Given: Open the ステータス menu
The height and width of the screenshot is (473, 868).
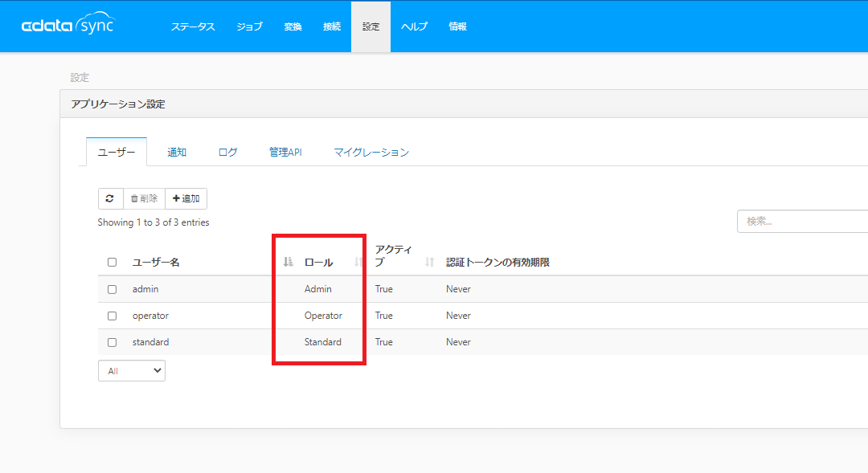Looking at the screenshot, I should coord(193,27).
